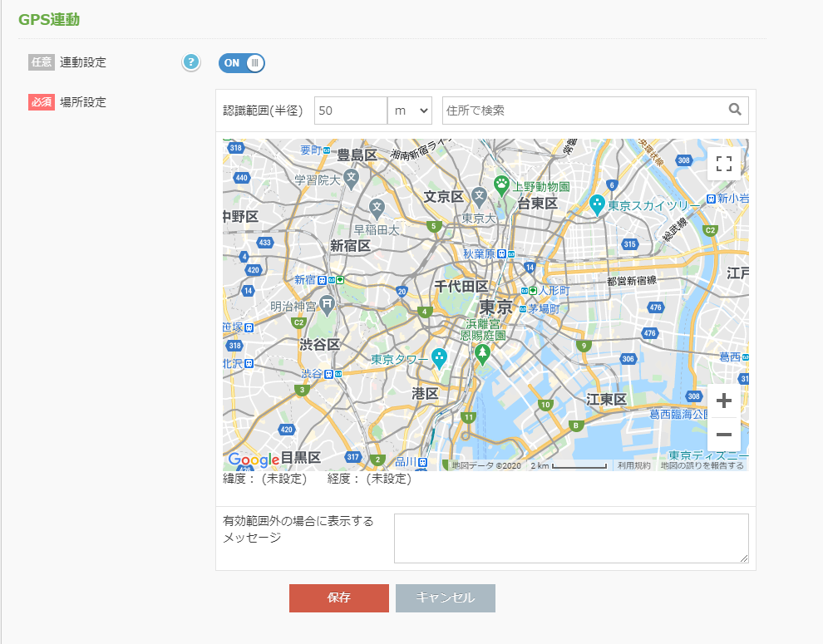Click the 台東区 label on map
Screen dimensions: 823x644
click(538, 204)
